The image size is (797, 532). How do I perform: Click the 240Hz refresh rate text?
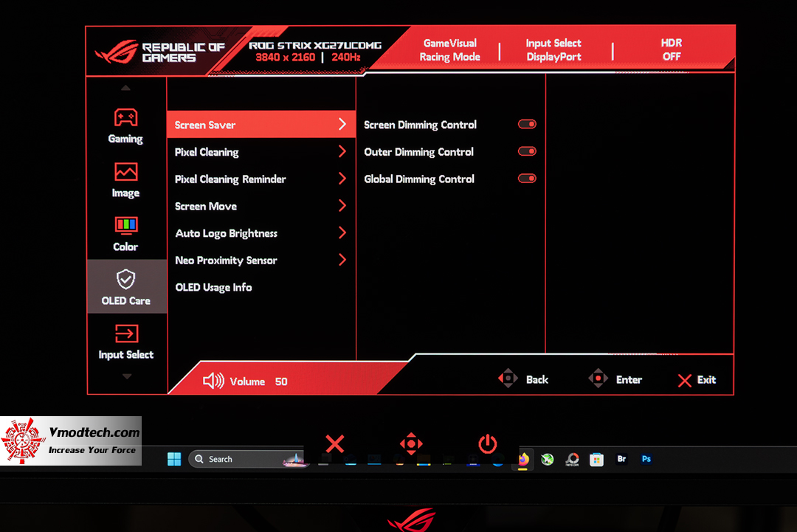coord(346,58)
